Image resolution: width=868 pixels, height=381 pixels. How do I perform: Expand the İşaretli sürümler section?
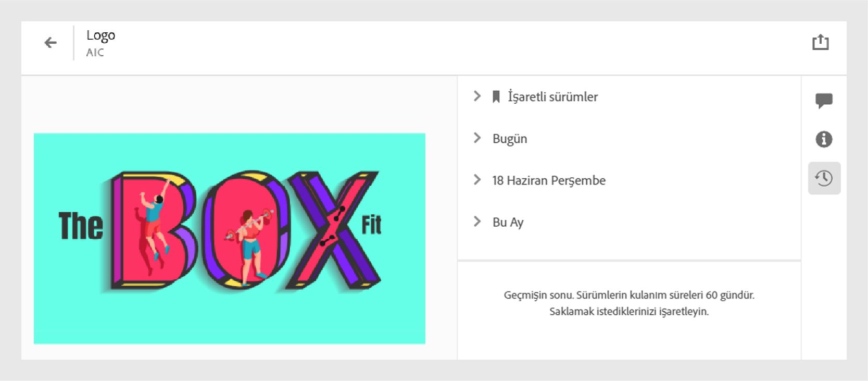(x=476, y=96)
